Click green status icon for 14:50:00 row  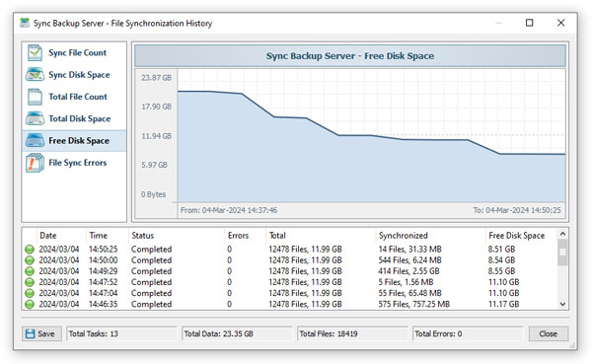click(30, 260)
